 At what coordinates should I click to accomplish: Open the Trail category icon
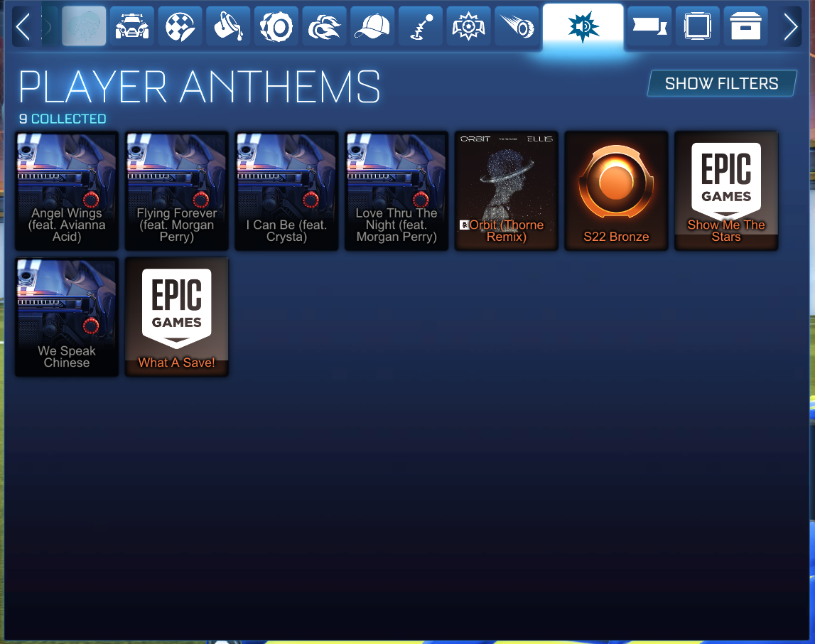click(517, 26)
